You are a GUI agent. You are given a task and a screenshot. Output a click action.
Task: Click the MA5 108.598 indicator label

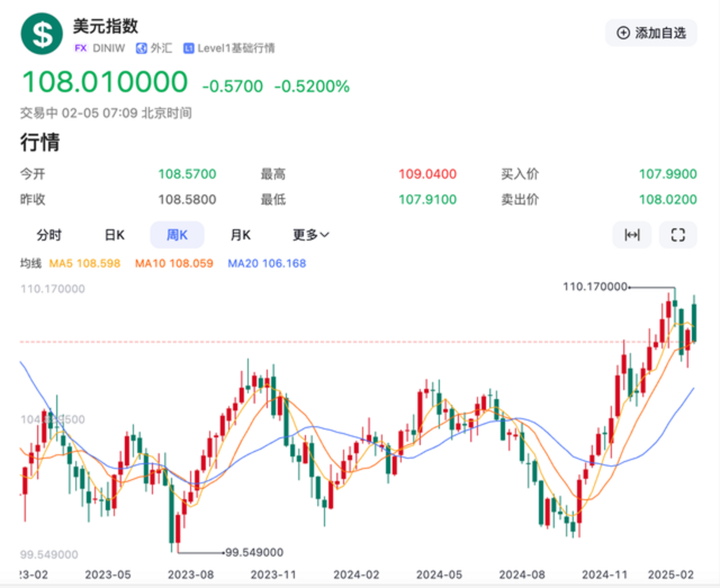click(x=85, y=263)
